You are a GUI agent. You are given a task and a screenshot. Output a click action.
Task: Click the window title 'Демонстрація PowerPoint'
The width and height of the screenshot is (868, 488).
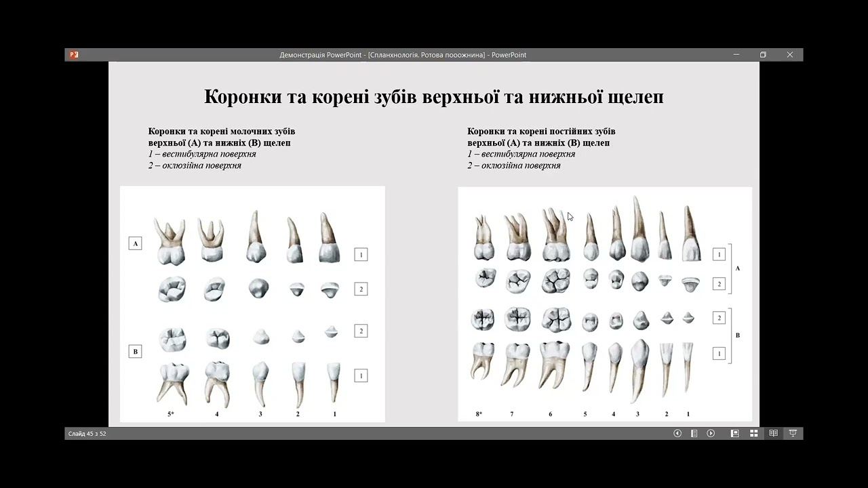pyautogui.click(x=321, y=55)
